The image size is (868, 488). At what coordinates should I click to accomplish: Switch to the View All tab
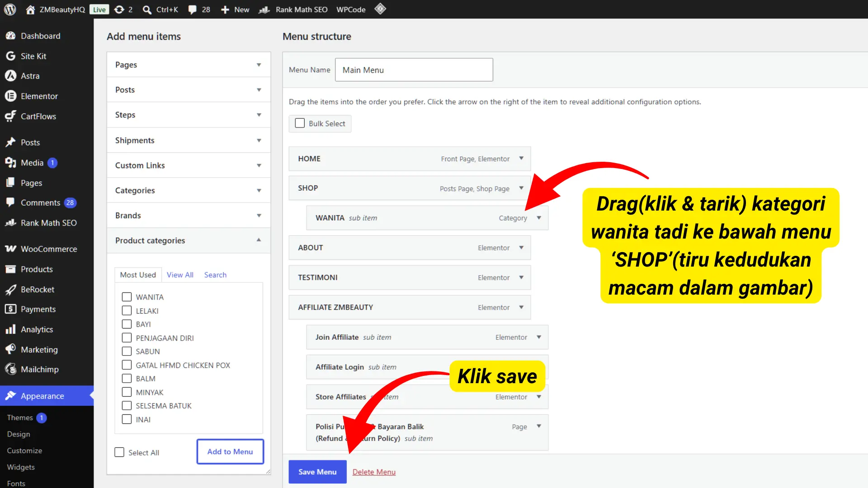pos(180,275)
